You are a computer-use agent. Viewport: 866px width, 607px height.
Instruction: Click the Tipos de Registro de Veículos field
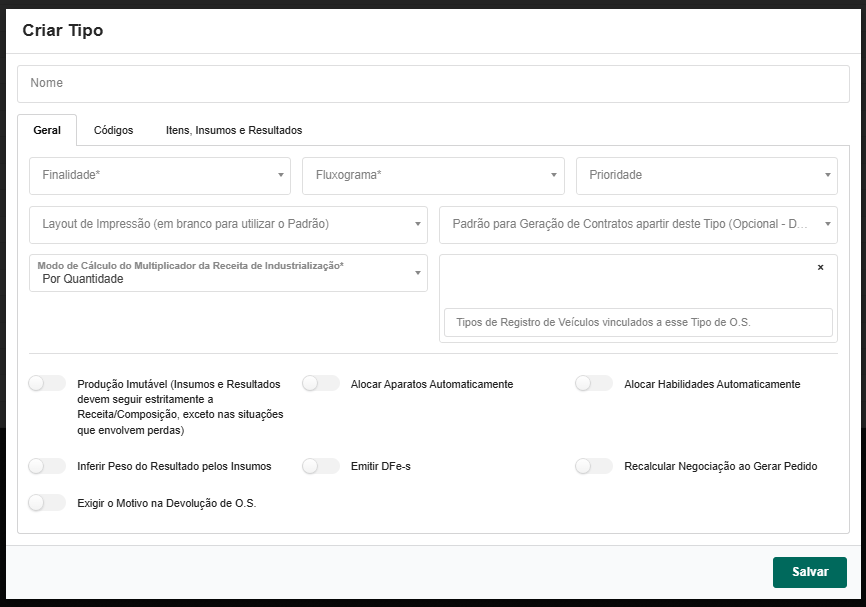(638, 322)
